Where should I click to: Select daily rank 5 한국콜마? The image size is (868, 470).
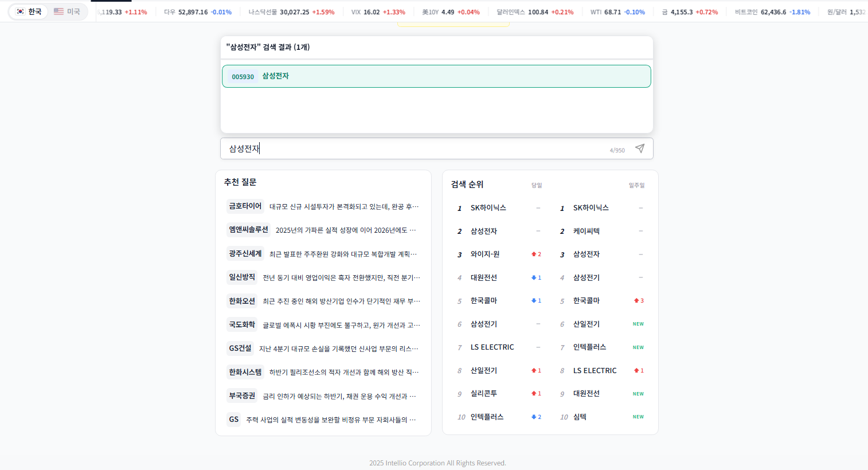click(x=499, y=301)
